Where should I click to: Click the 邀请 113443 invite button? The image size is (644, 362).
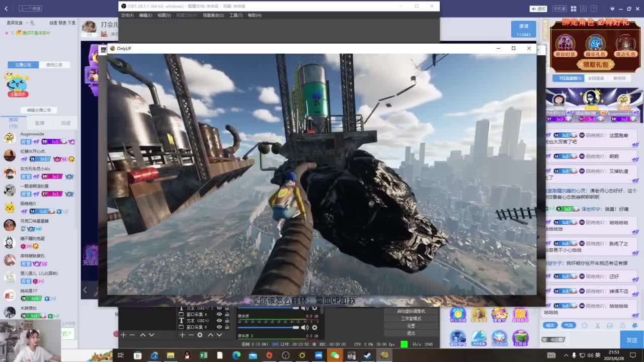click(x=524, y=30)
